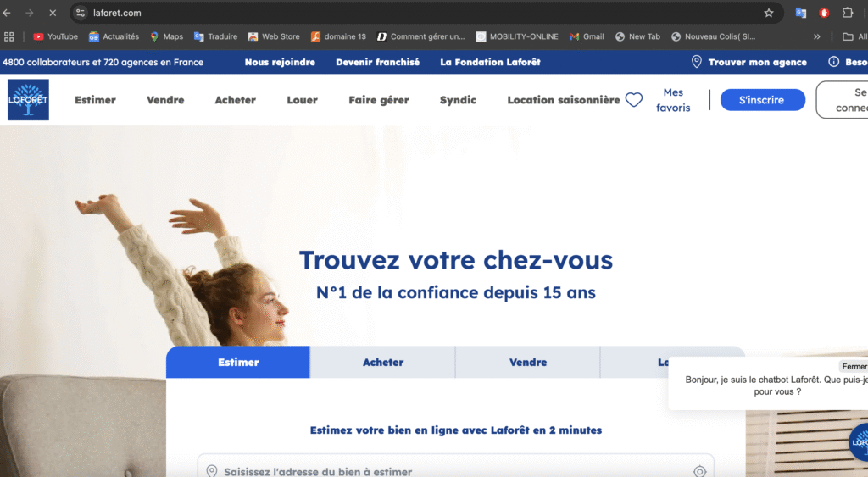Click the geolocation target icon in address field
Screen dimensions: 868x477
[699, 471]
